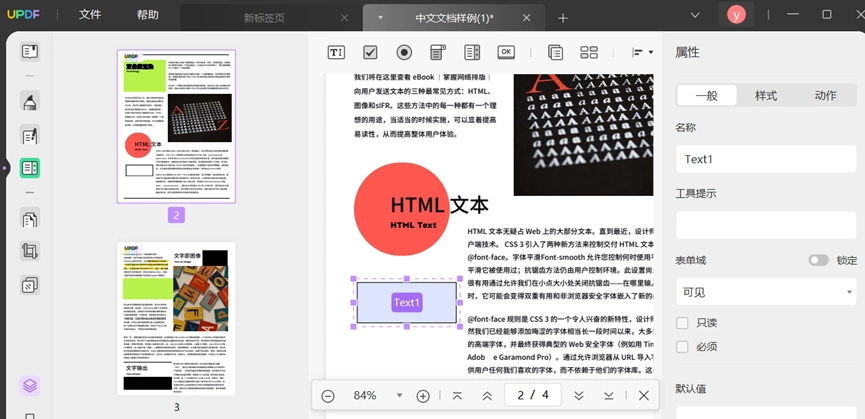Image resolution: width=865 pixels, height=419 pixels.
Task: Select the OK Button form tool
Action: [x=506, y=52]
